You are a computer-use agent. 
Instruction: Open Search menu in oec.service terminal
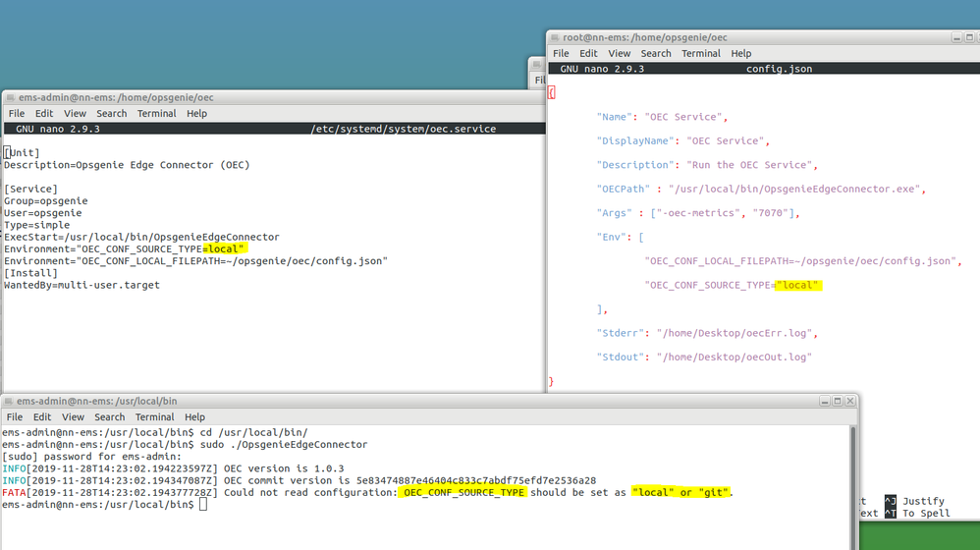(111, 113)
